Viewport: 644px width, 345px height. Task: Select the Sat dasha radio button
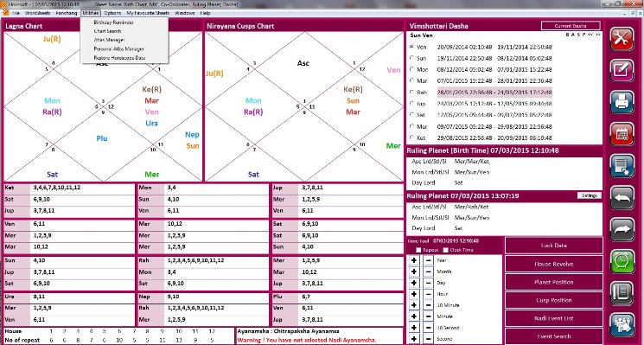coord(412,115)
